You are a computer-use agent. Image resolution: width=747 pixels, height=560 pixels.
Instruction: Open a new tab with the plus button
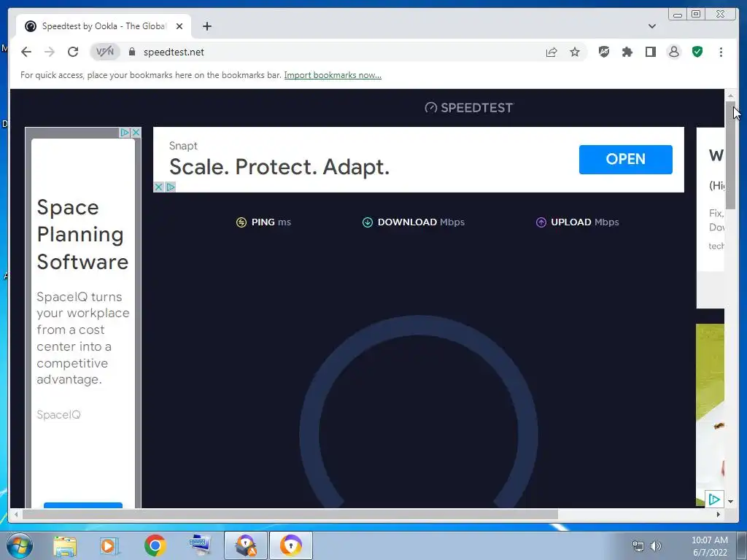[206, 26]
